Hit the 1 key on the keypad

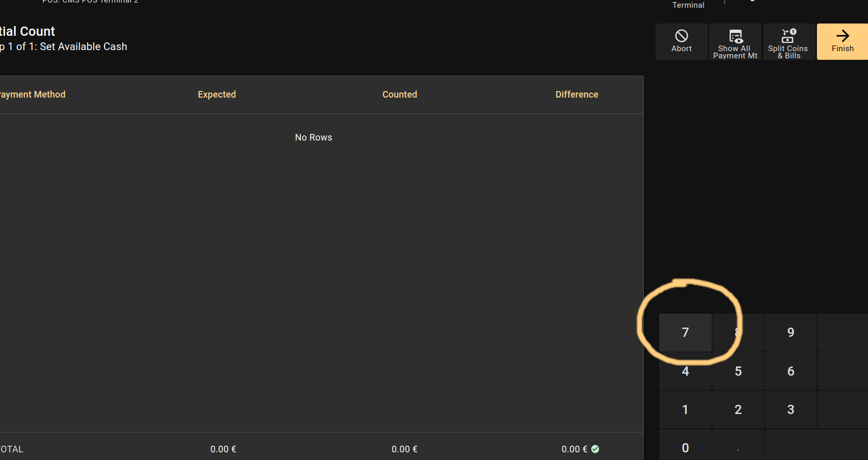[685, 409]
